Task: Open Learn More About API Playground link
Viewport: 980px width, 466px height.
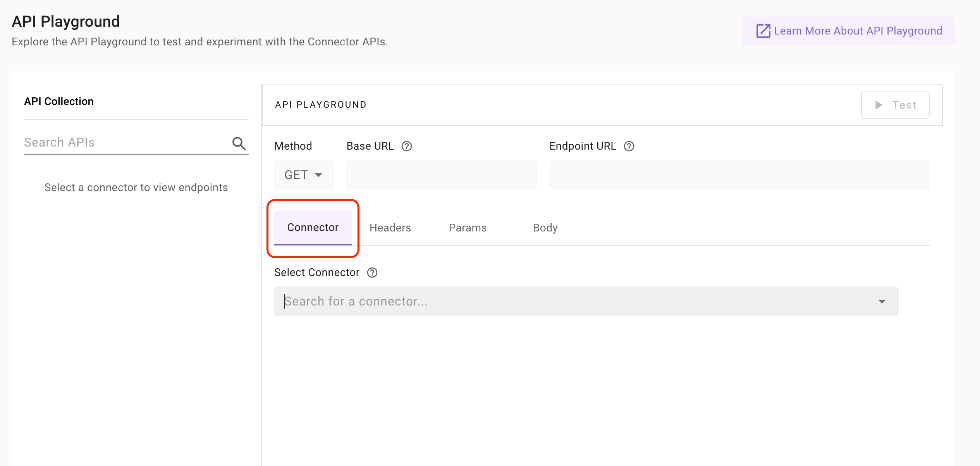Action: click(x=858, y=31)
